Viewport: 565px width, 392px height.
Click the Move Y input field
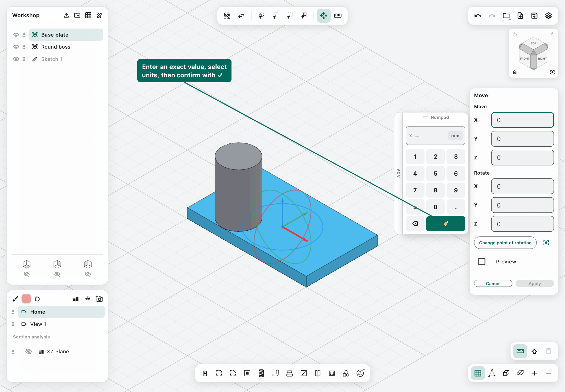(522, 139)
